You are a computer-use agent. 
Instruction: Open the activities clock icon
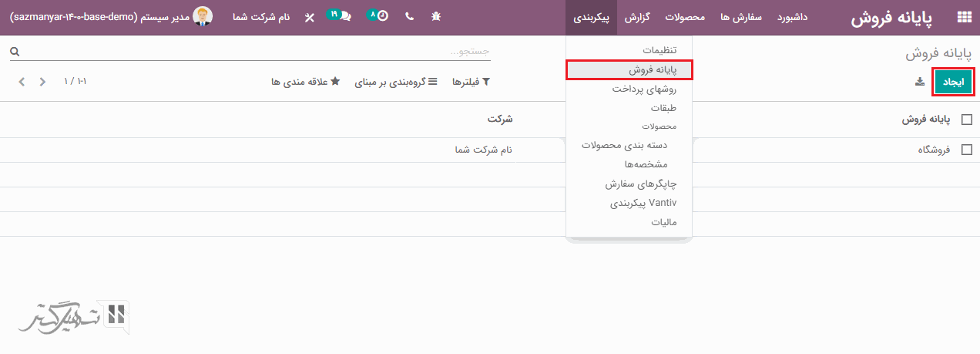[379, 16]
